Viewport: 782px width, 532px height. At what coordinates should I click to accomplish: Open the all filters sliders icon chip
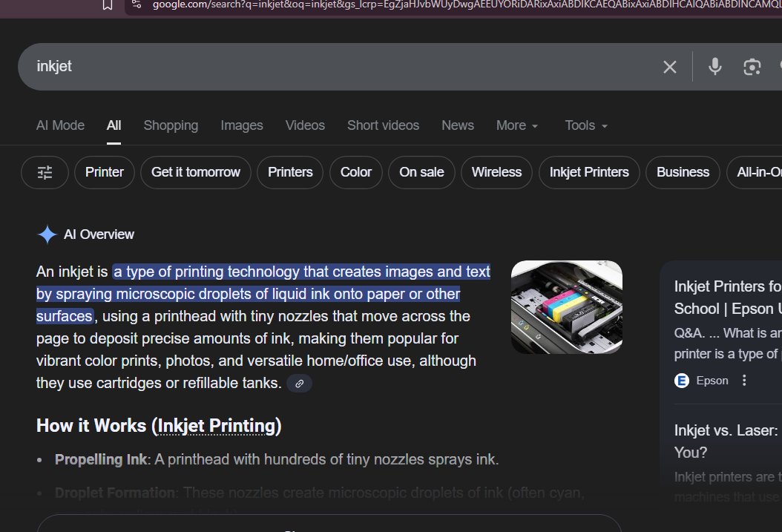point(45,173)
